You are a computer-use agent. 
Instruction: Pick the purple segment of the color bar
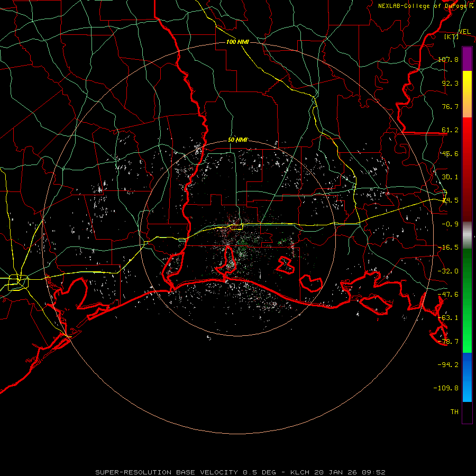click(467, 59)
